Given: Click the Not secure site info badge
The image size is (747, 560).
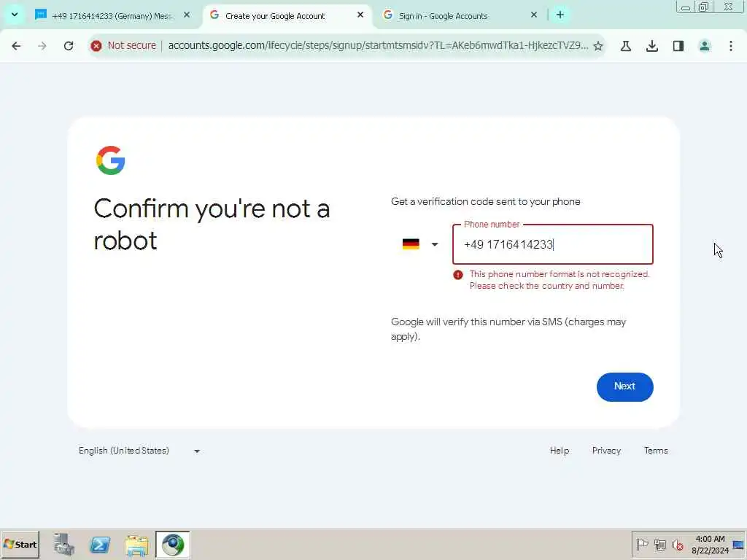Looking at the screenshot, I should 124,46.
